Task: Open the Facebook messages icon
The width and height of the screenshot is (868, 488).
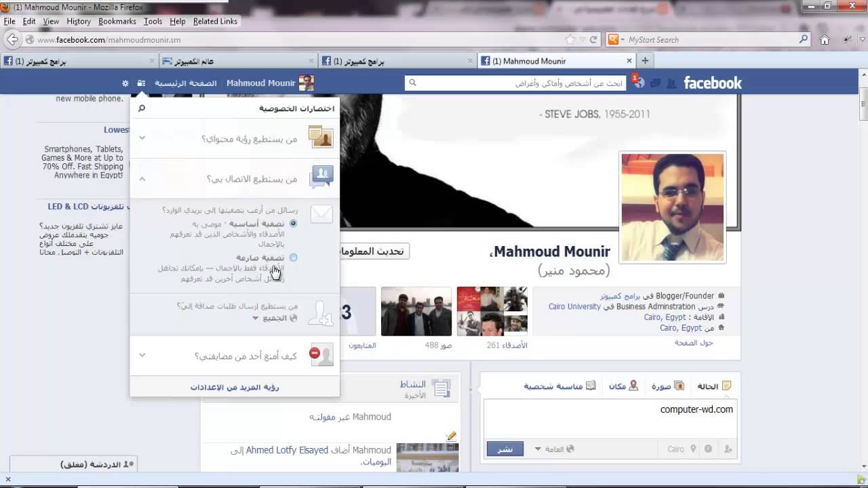Action: (655, 83)
